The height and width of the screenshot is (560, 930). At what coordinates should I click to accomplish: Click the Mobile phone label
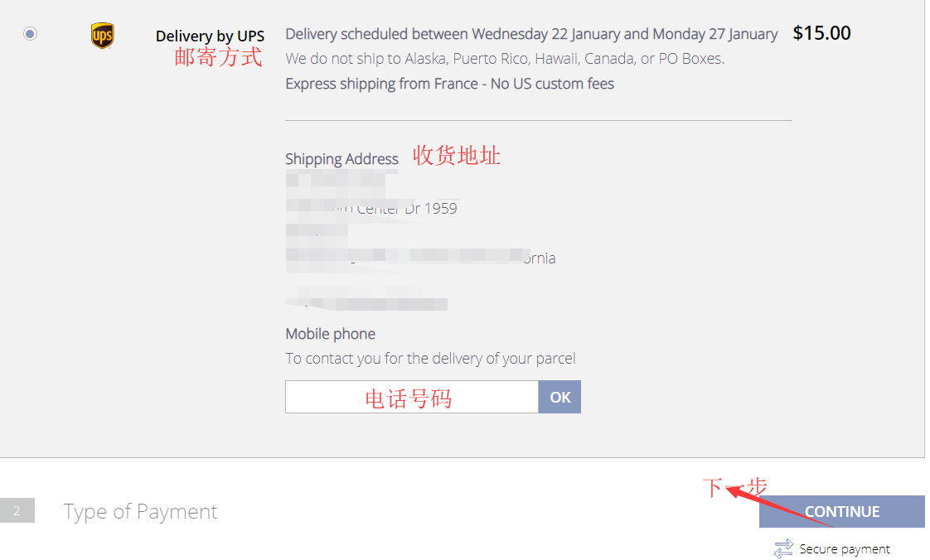click(x=330, y=334)
